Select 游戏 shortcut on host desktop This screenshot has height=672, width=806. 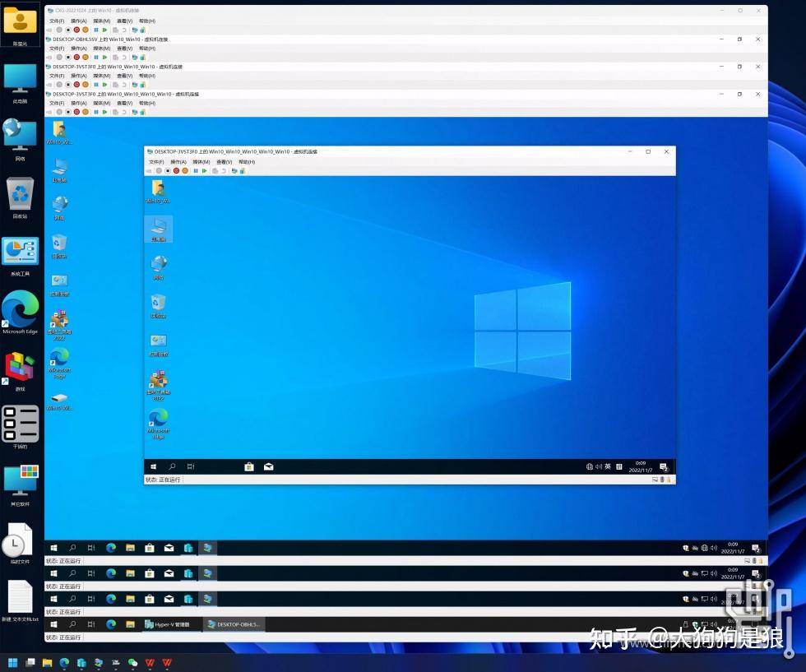tap(20, 371)
